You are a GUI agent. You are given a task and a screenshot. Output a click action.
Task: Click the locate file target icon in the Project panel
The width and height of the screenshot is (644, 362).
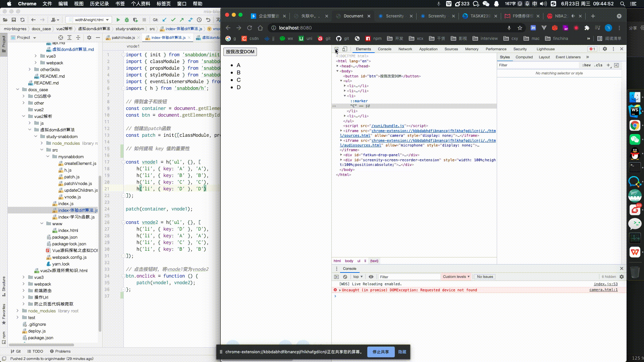pos(61,38)
